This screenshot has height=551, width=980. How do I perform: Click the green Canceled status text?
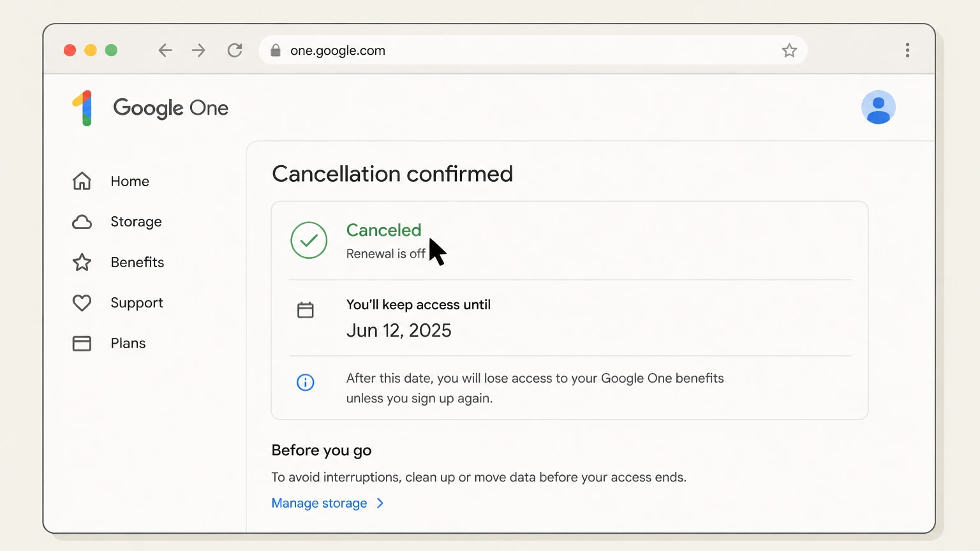tap(383, 230)
